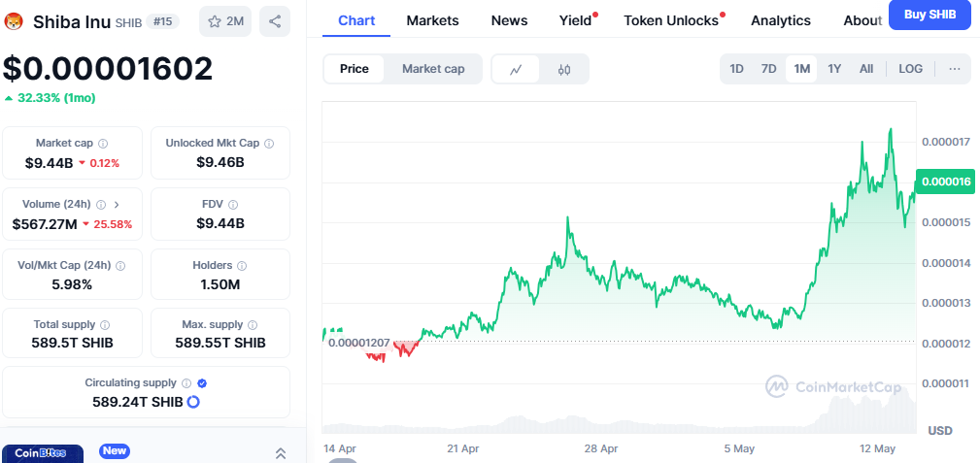Set chart range to All
Viewport: 980px width, 463px height.
(x=866, y=69)
